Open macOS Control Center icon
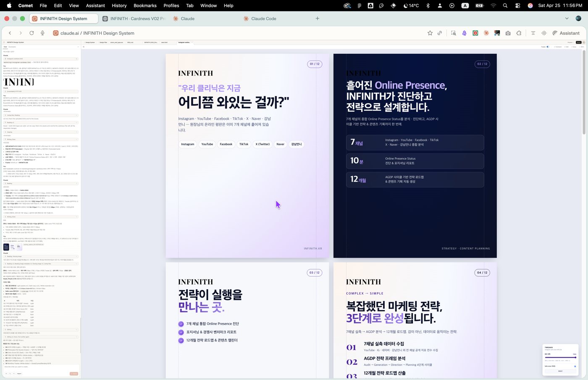 (x=518, y=5)
